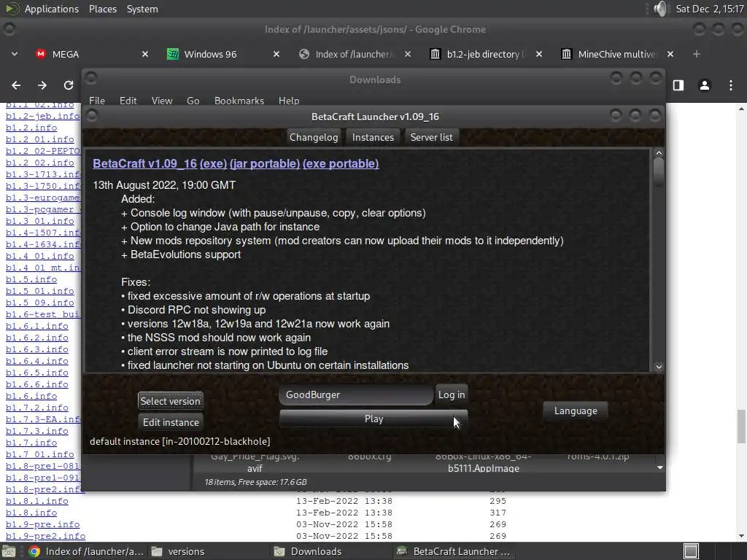Image resolution: width=747 pixels, height=560 pixels.
Task: Open View menu in Downloads window
Action: click(162, 101)
